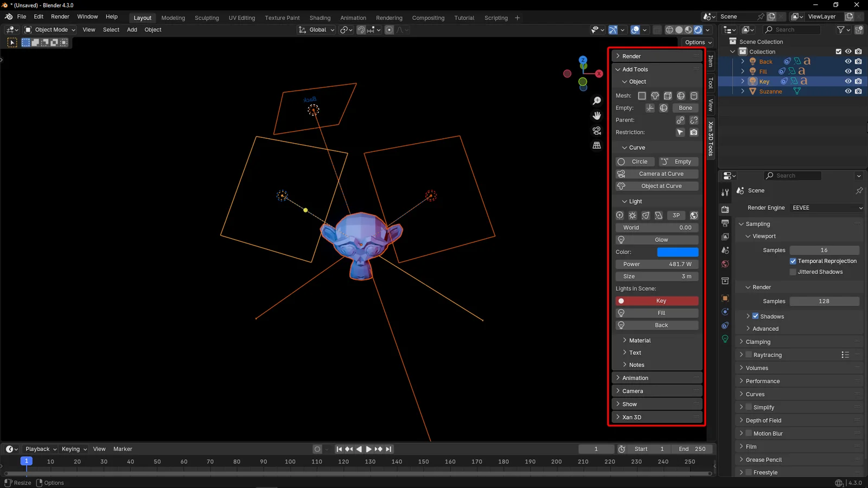The image size is (868, 488).
Task: Switch to the Shading workspace tab
Action: pyautogui.click(x=320, y=17)
